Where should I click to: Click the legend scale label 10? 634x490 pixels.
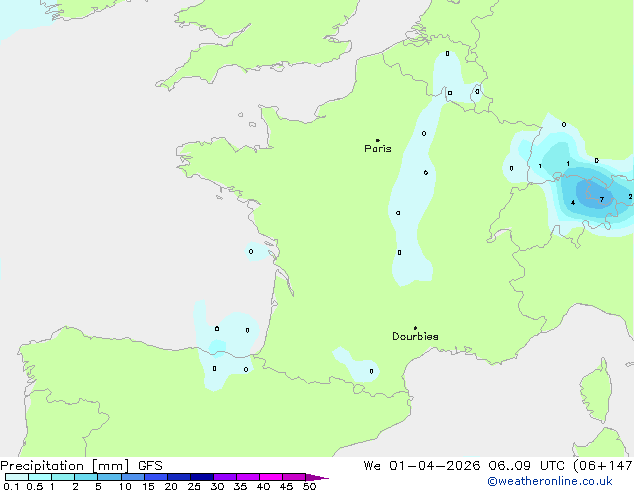(125, 486)
